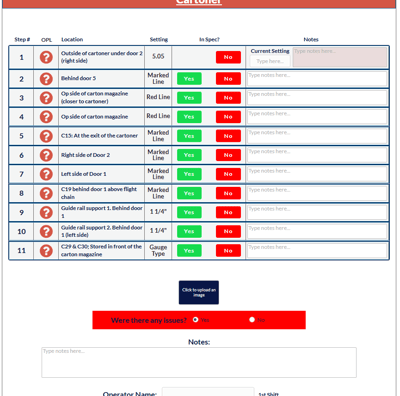This screenshot has width=400, height=396.
Task: Mark step 1 as No (not in spec)
Action: point(228,57)
